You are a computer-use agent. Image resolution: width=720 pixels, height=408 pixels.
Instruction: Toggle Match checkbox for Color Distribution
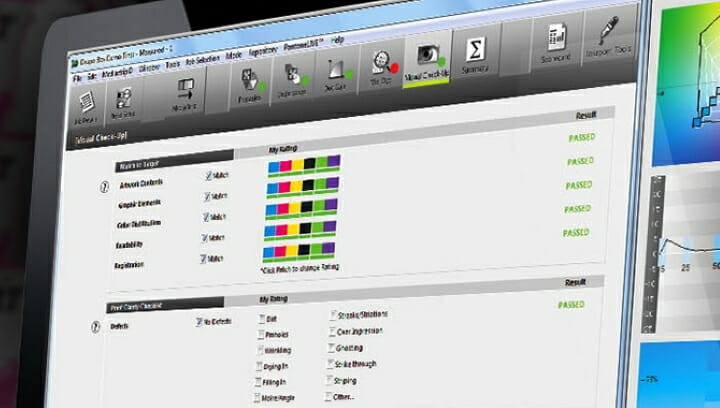(206, 217)
